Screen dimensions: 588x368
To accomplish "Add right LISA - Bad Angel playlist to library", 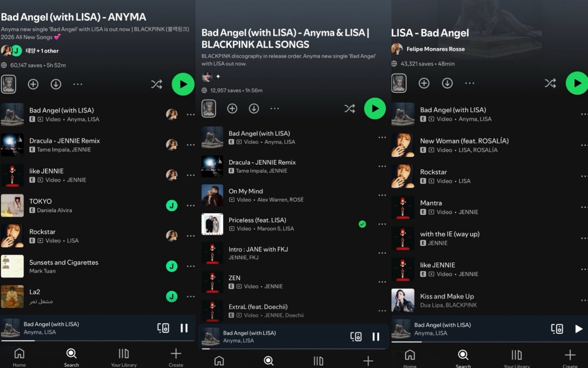I will pyautogui.click(x=424, y=83).
